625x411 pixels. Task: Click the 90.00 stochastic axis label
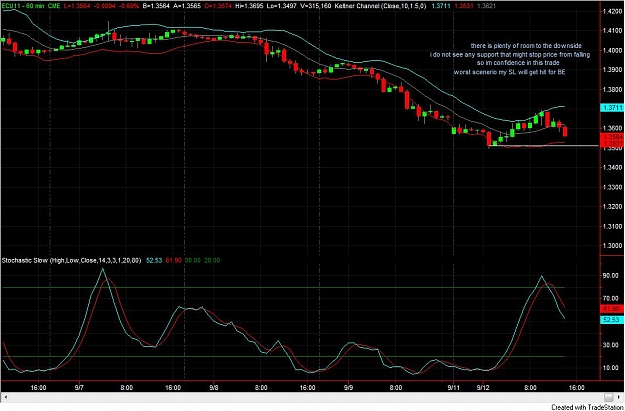pos(611,275)
